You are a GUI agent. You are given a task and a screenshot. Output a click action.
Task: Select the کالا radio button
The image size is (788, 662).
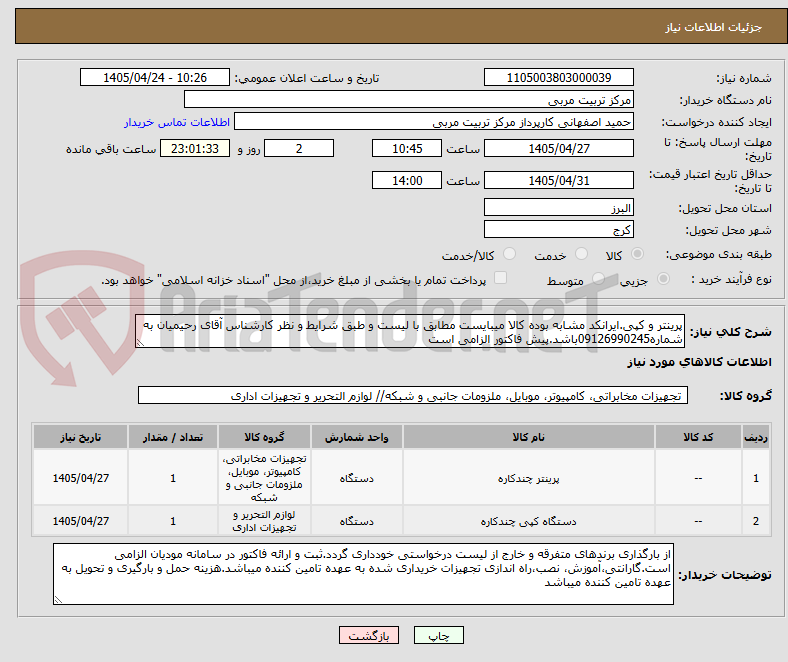(637, 254)
